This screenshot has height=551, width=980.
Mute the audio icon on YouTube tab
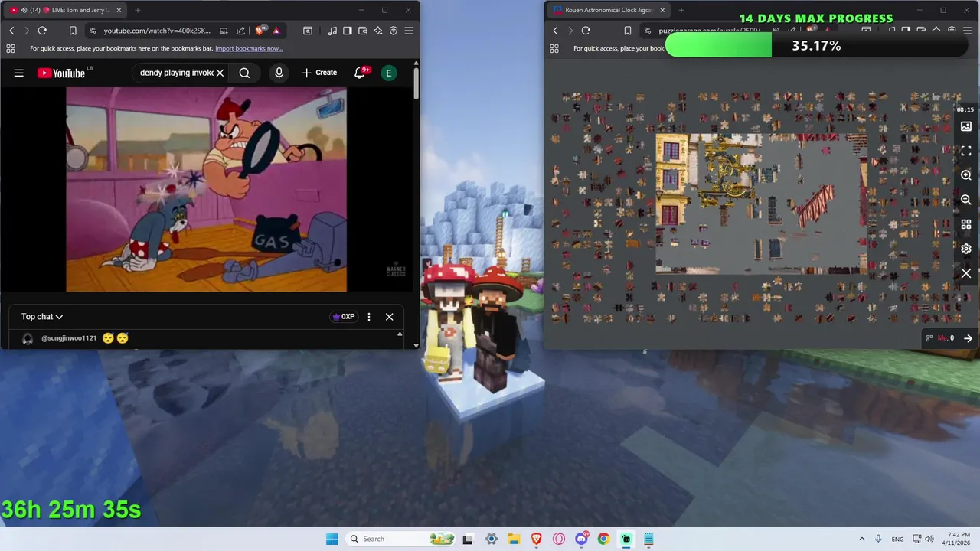tap(24, 10)
